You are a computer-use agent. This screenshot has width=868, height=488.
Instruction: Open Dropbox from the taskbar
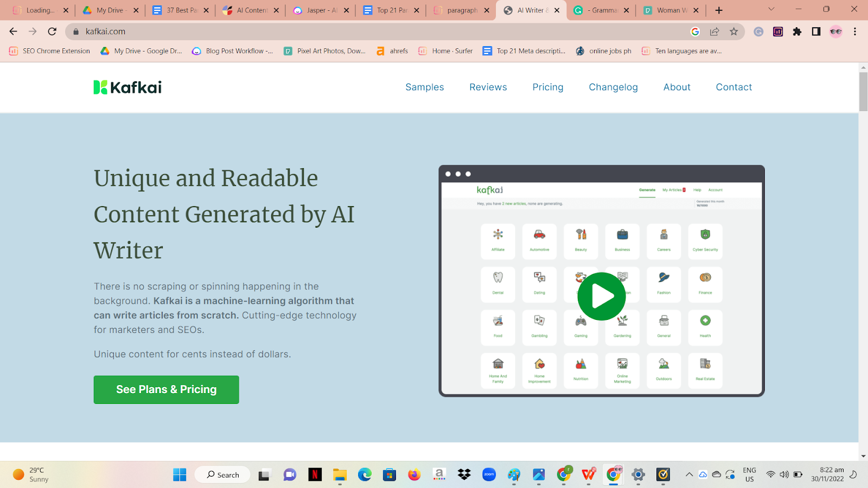pos(464,475)
